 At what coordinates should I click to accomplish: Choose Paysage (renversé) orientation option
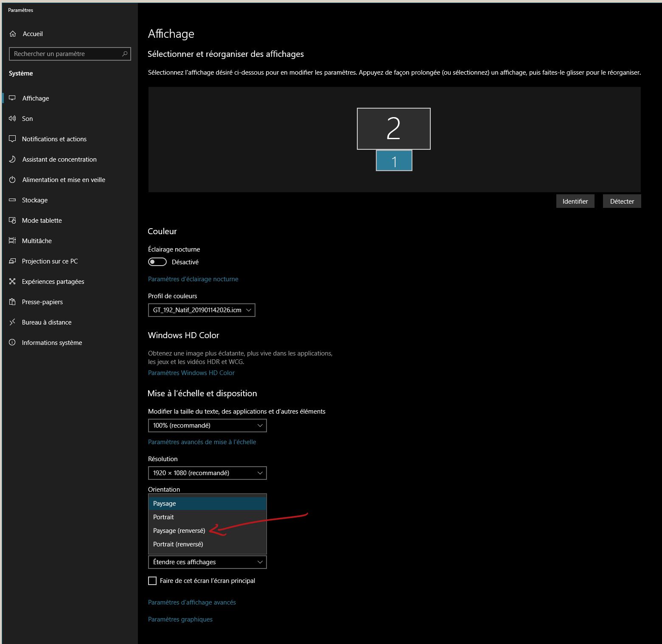[179, 531]
